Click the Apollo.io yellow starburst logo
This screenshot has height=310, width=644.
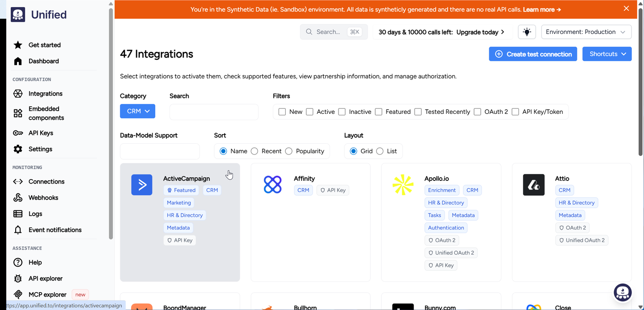[x=403, y=185]
